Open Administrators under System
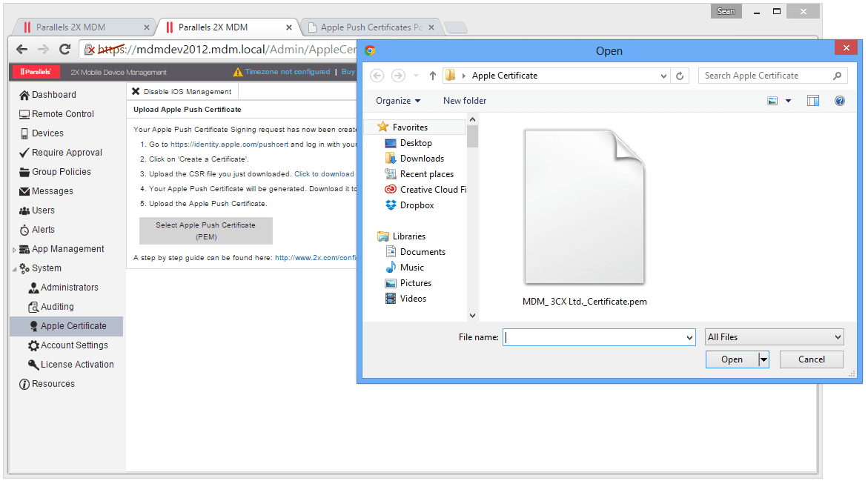Image resolution: width=868 pixels, height=481 pixels. click(x=63, y=288)
